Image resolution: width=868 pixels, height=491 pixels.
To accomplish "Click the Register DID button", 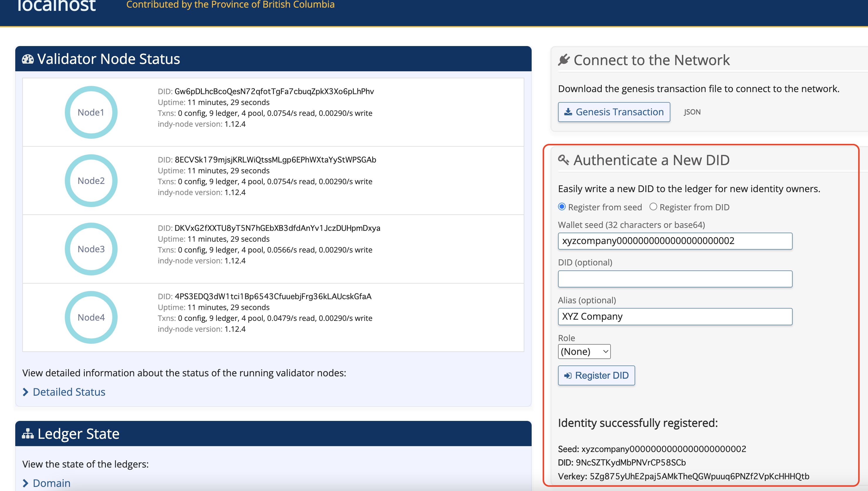I will click(596, 375).
